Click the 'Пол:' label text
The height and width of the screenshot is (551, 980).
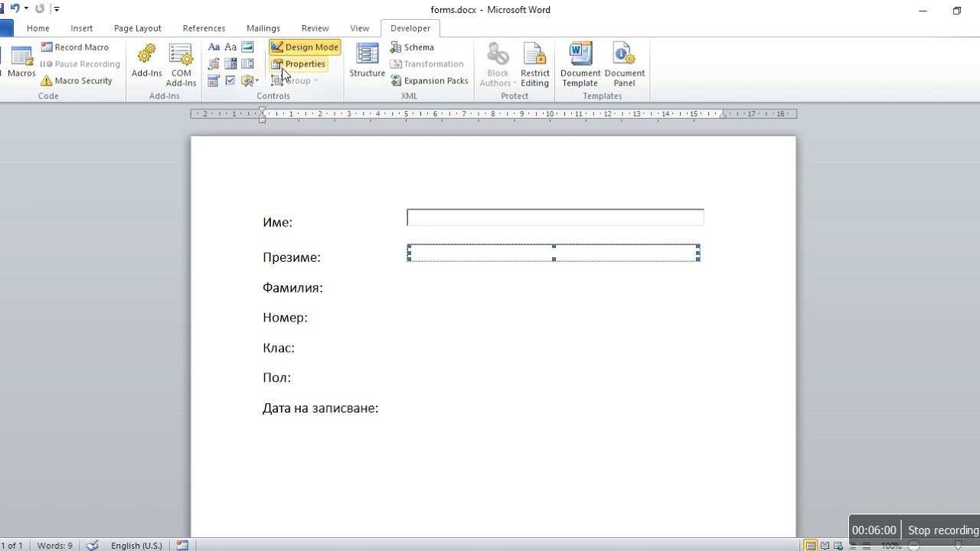[x=276, y=377]
